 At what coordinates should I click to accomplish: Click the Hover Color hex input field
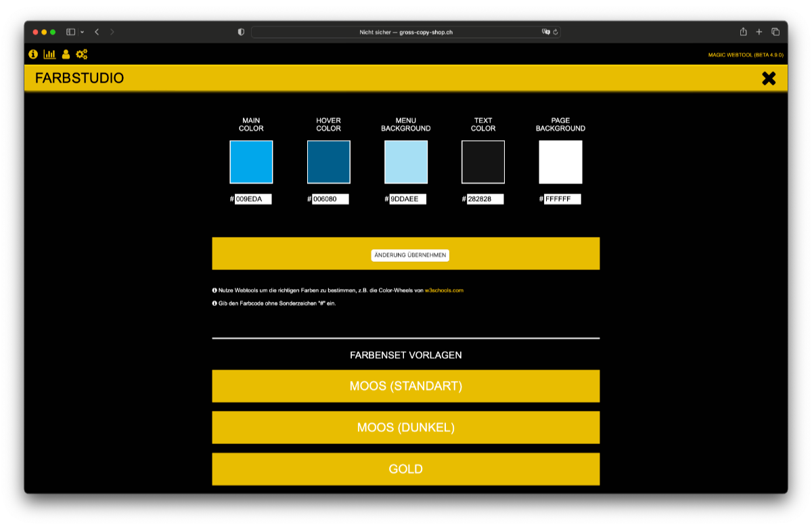click(330, 199)
